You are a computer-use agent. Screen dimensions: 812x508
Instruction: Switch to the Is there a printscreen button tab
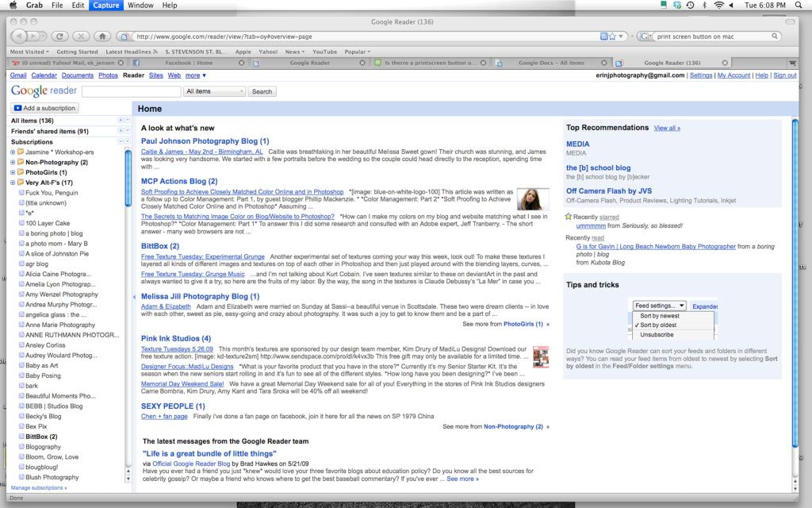click(x=429, y=63)
